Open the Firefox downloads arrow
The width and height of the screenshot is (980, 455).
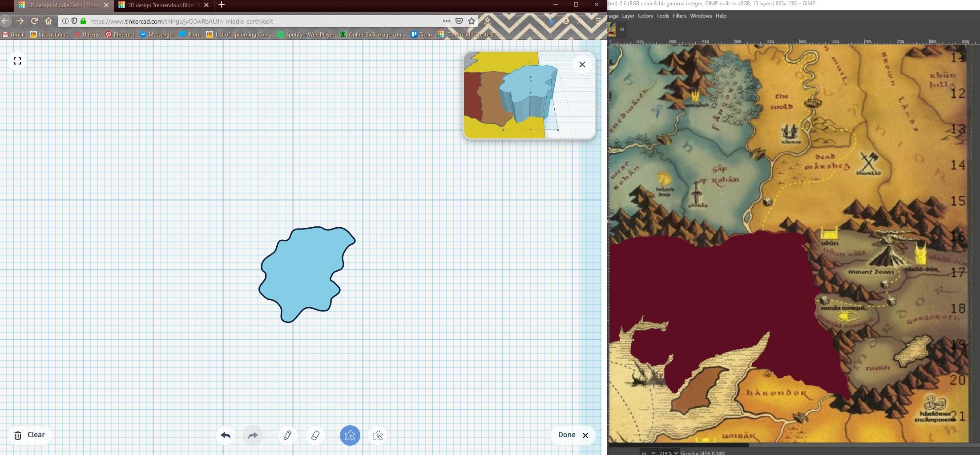552,21
